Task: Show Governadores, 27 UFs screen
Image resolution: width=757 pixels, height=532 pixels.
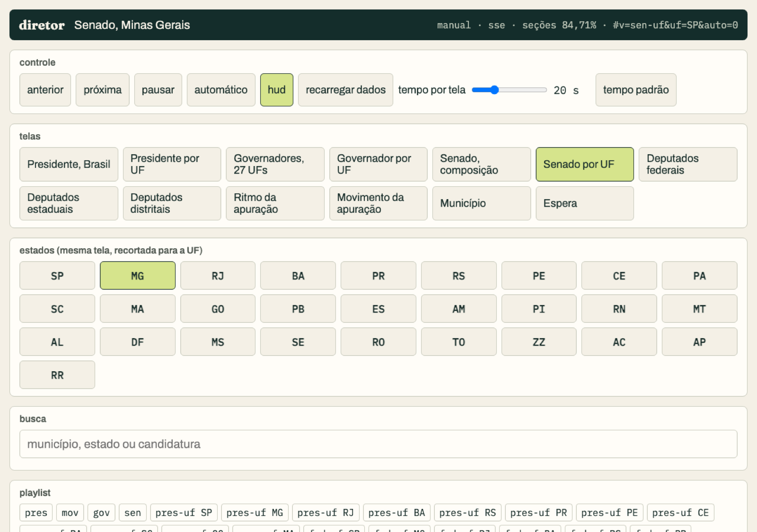Action: pyautogui.click(x=275, y=164)
